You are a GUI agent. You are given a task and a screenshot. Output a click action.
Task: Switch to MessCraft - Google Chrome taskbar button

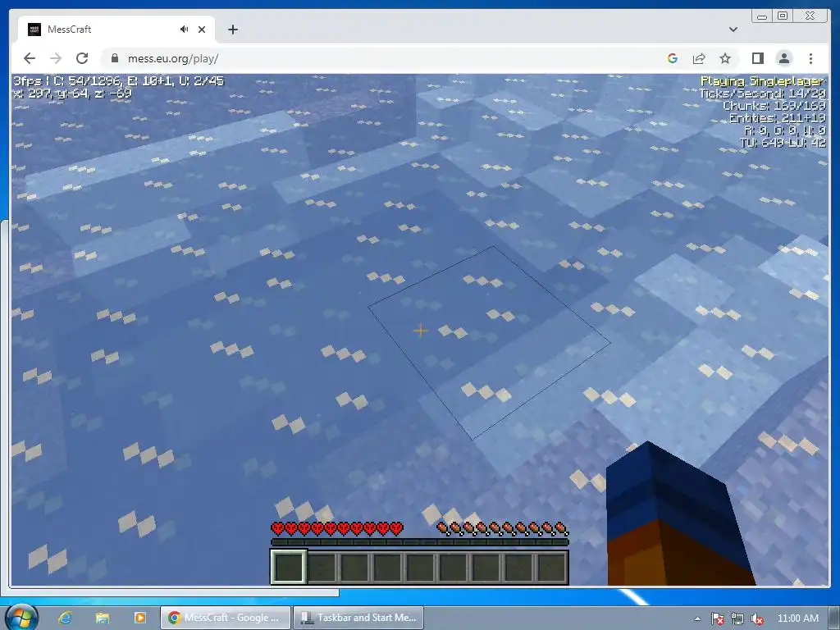point(226,618)
